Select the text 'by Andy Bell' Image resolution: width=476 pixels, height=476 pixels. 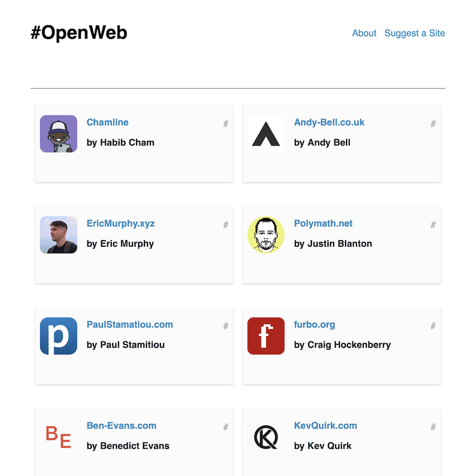(x=322, y=142)
